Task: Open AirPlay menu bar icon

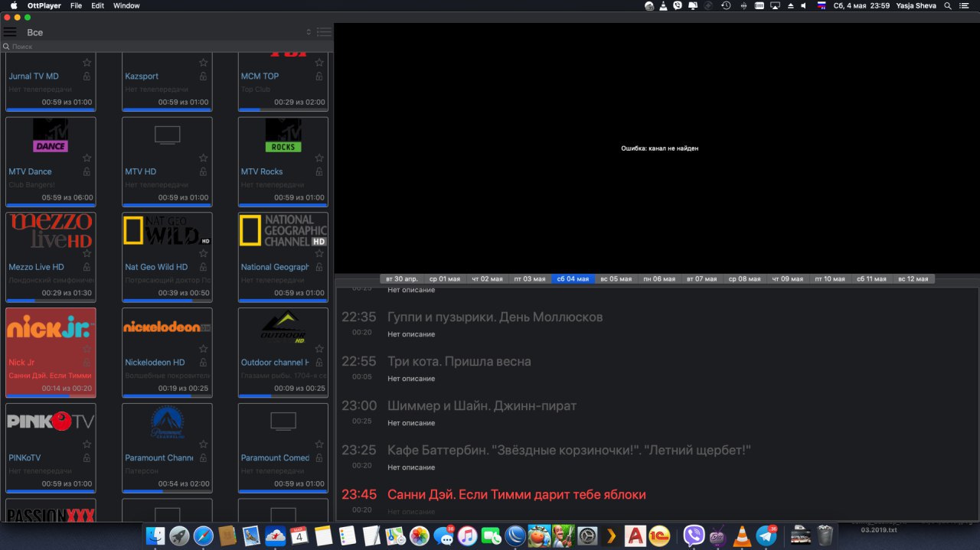Action: [x=775, y=5]
